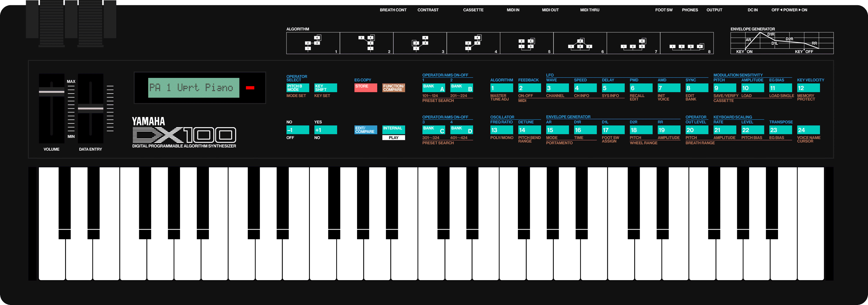The width and height of the screenshot is (868, 305).
Task: Select button 12 Key Velocity
Action: (809, 88)
